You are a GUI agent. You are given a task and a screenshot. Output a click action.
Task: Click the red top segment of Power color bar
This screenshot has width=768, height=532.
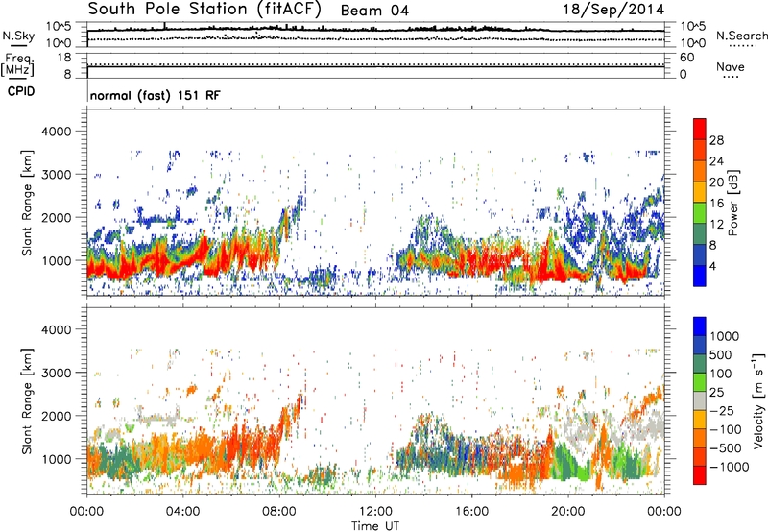tap(700, 129)
